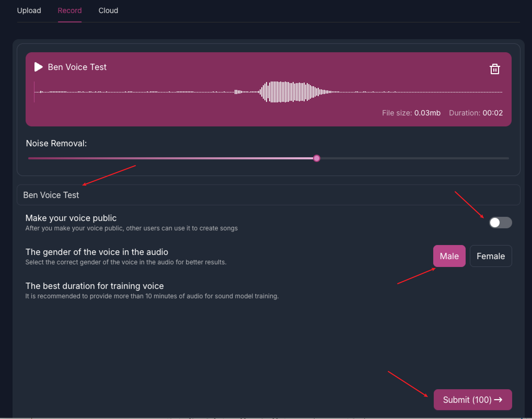Click the 10 minutes recommendation text
The height and width of the screenshot is (419, 532).
click(x=152, y=296)
